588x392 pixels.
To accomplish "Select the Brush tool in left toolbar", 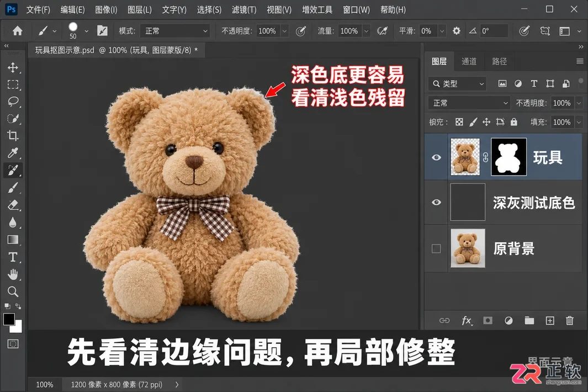I will 13,188.
